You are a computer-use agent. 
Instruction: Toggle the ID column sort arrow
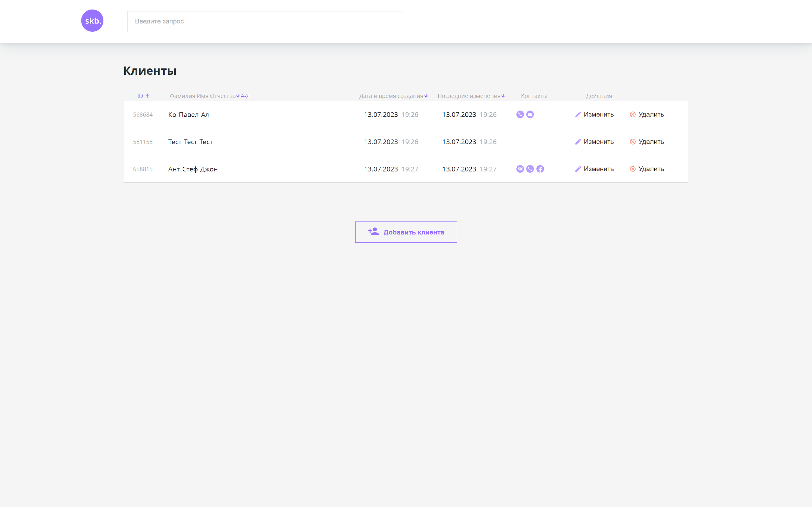point(148,96)
